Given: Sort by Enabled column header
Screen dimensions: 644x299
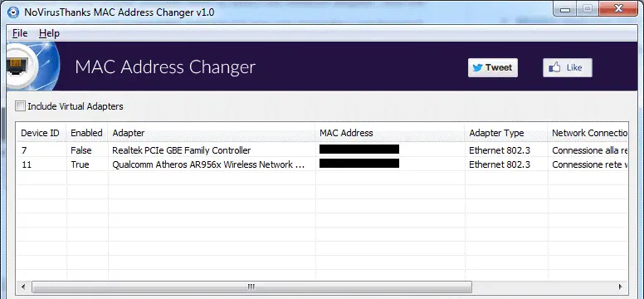Looking at the screenshot, I should [x=87, y=133].
